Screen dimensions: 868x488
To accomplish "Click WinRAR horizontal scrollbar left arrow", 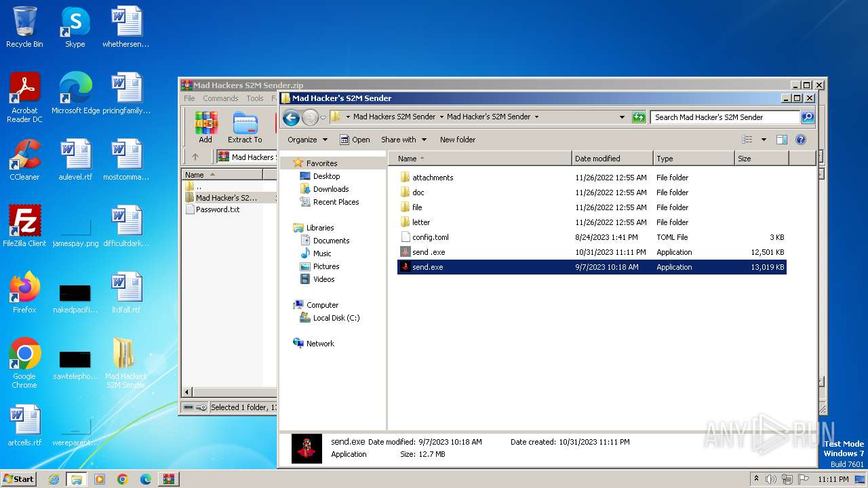I will tap(188, 392).
